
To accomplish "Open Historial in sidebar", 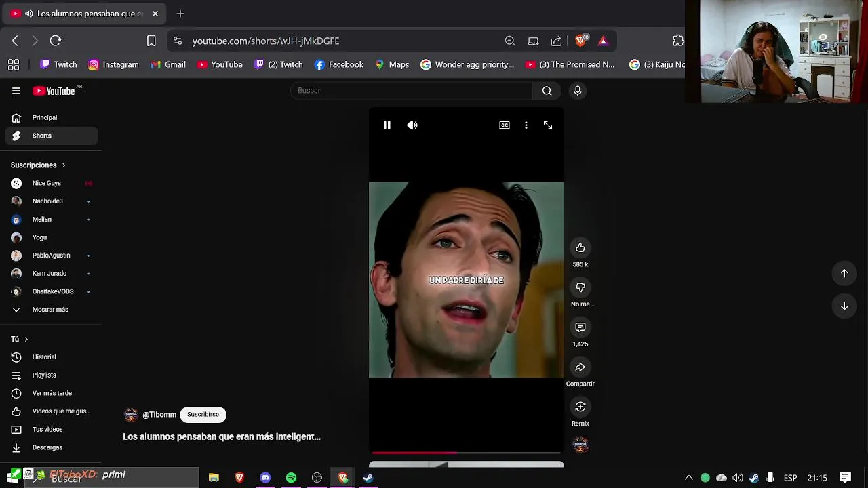I will [x=52, y=357].
